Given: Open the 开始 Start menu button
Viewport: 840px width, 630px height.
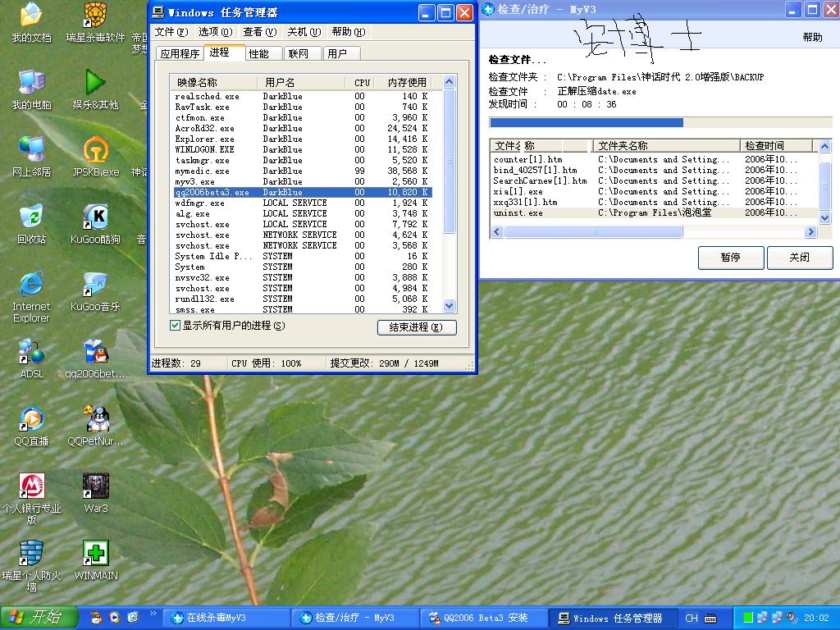Looking at the screenshot, I should point(39,618).
